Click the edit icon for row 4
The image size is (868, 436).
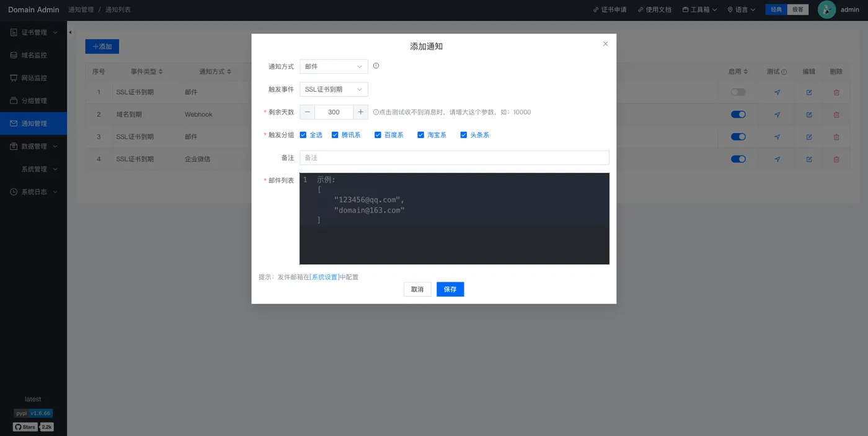(x=809, y=159)
